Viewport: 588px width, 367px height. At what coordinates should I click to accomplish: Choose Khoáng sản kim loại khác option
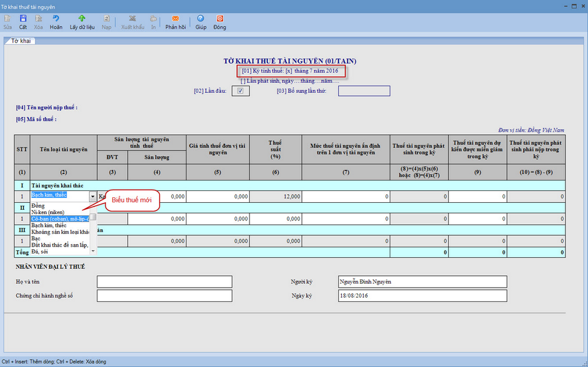[60, 232]
